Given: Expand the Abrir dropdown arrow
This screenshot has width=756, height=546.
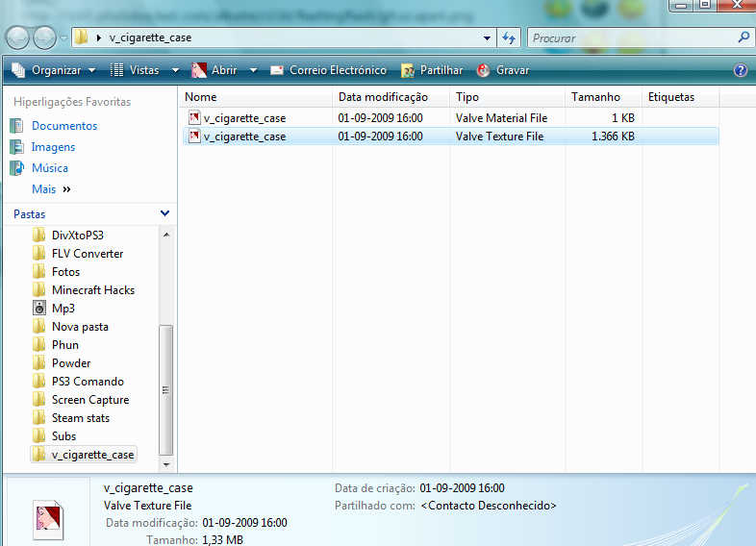Looking at the screenshot, I should tap(253, 70).
